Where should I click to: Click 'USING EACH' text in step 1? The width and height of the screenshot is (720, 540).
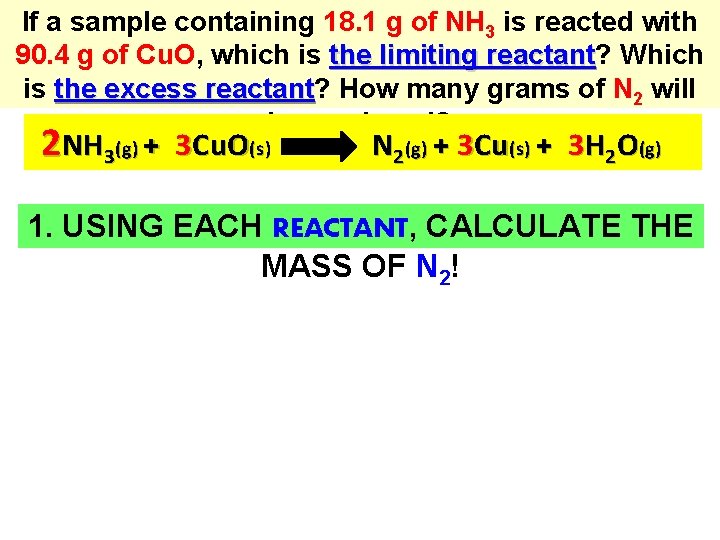162,226
